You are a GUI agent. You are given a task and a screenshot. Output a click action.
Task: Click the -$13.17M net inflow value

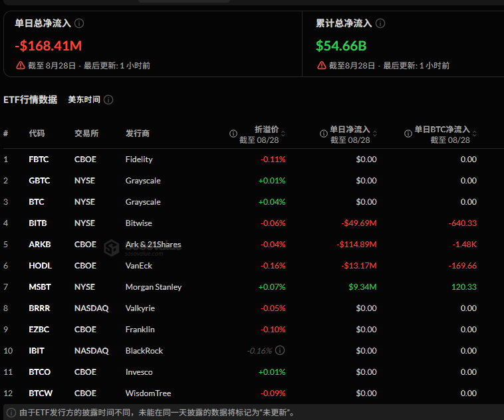tap(358, 266)
